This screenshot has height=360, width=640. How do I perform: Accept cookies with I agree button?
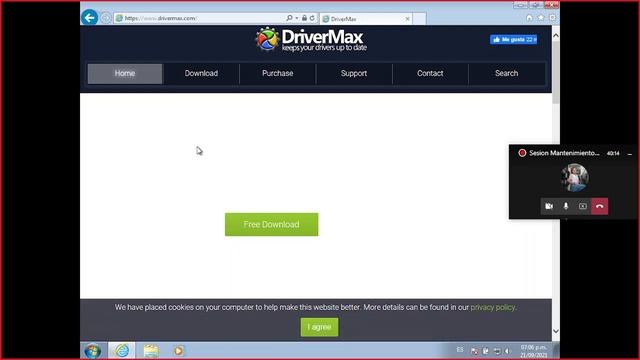[x=319, y=327]
